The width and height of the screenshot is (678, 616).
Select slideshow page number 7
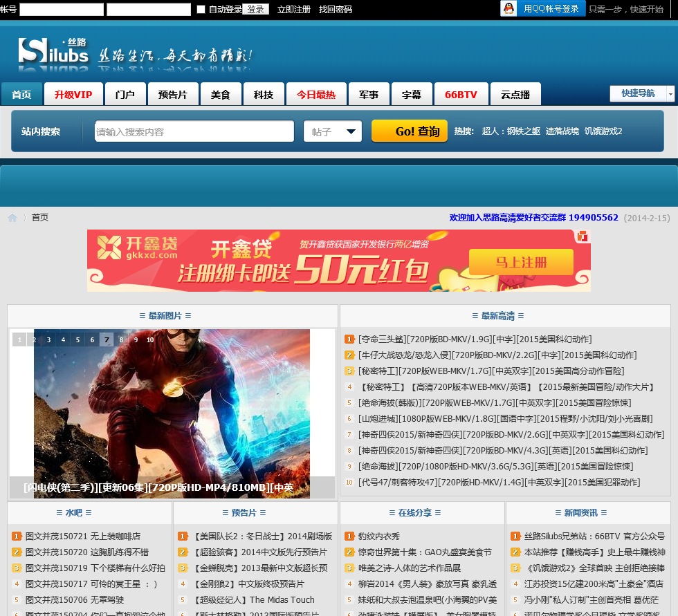(107, 339)
